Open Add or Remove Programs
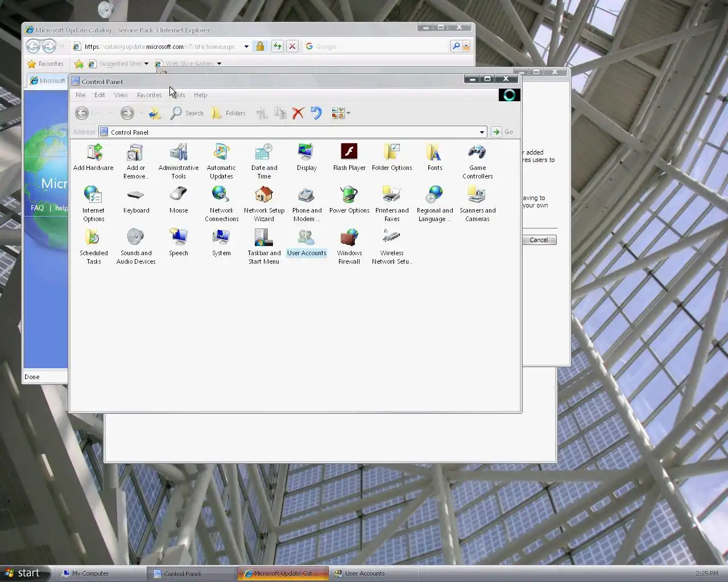 pyautogui.click(x=136, y=161)
